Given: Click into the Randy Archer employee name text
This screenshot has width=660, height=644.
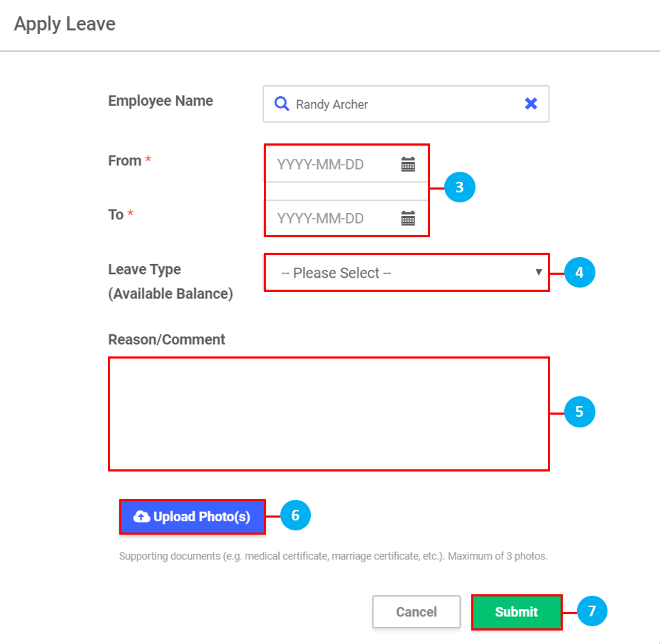Looking at the screenshot, I should [332, 104].
